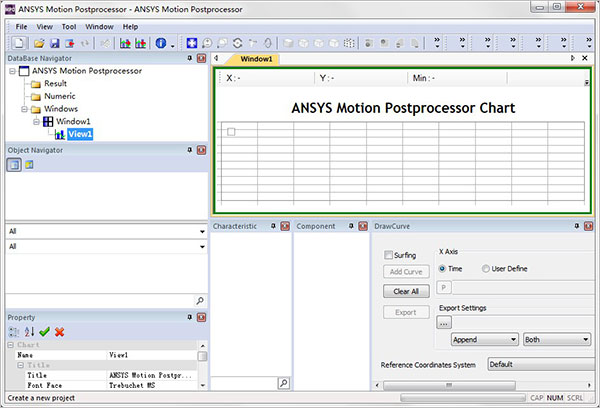The height and width of the screenshot is (408, 600).
Task: Collapse the Window1 tree node
Action: (36, 122)
